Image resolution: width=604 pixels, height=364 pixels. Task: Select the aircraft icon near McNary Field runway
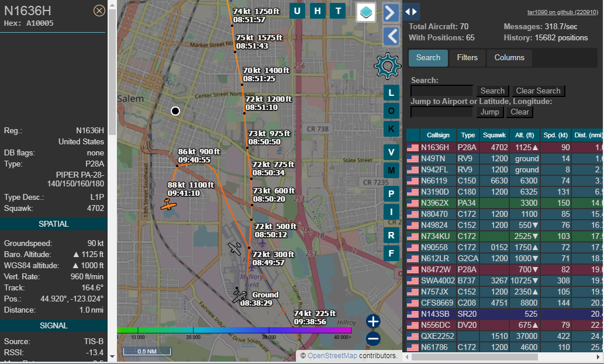234,248
